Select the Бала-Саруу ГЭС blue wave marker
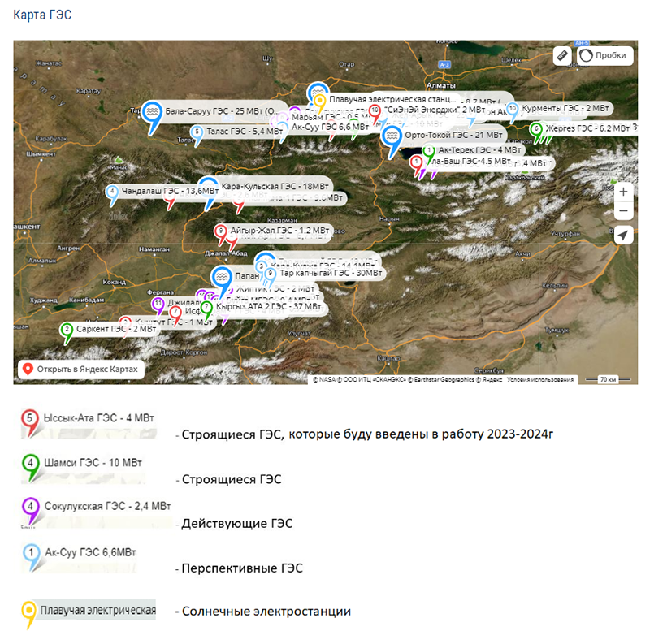The image size is (650, 644). pos(152,111)
